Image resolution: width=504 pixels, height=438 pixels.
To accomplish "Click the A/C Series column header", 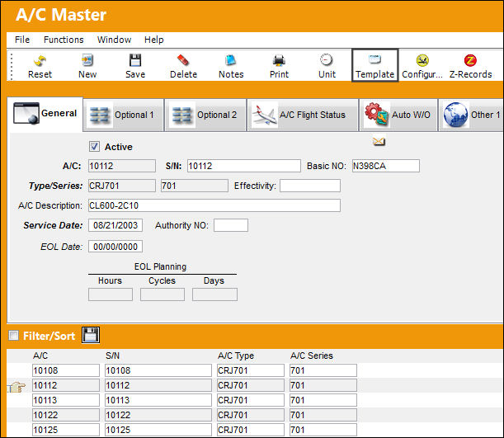I will pos(312,356).
